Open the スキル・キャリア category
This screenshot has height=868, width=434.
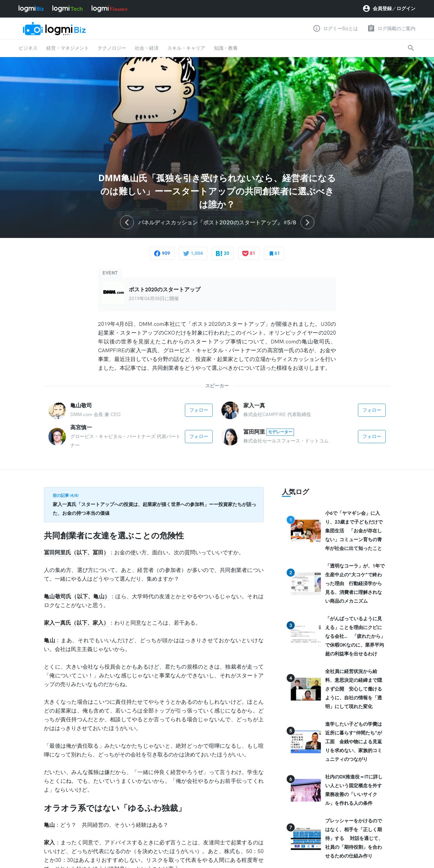click(186, 48)
